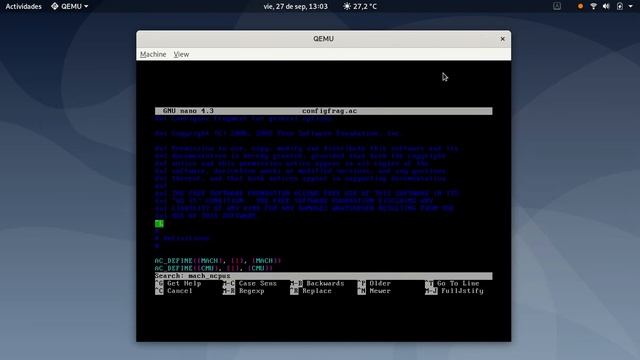Click the AC_DEFINE([CMU] line in editor

[213, 268]
